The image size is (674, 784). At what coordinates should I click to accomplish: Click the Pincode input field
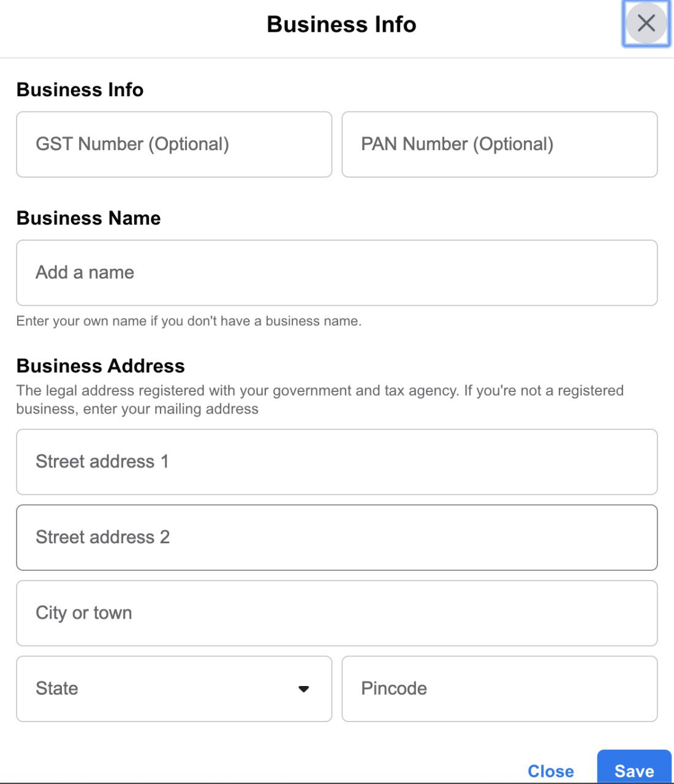coord(499,689)
